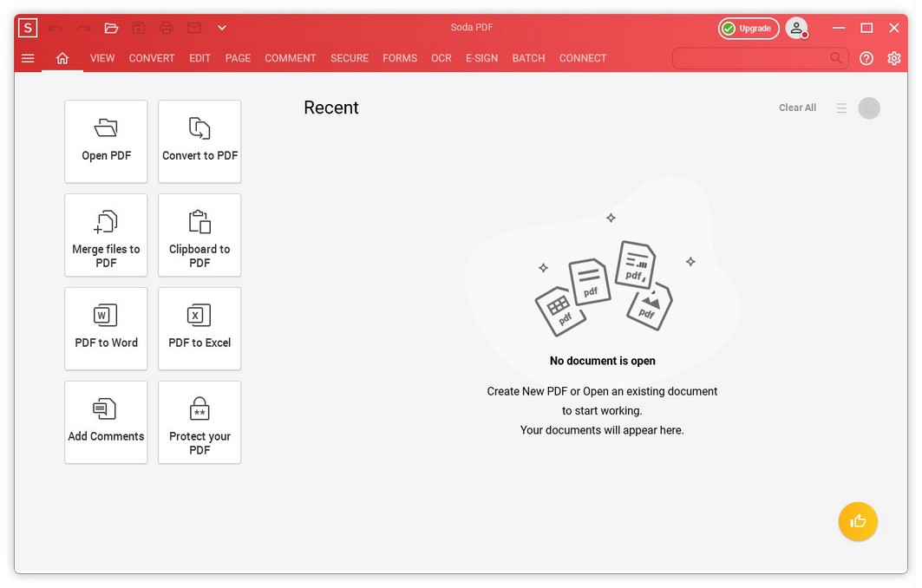The image size is (922, 588).
Task: Open the CONVERT tab
Action: click(152, 58)
